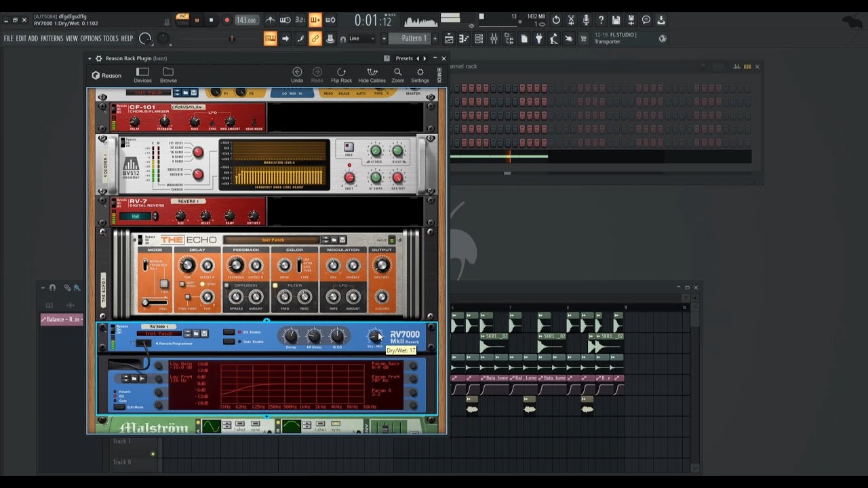Open the Zoom magnifier in Reason Rack
This screenshot has width=868, height=488.
(x=397, y=75)
